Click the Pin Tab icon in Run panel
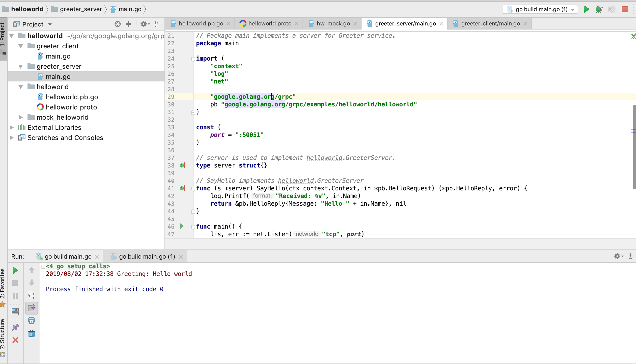This screenshot has height=364, width=636. pos(15,327)
